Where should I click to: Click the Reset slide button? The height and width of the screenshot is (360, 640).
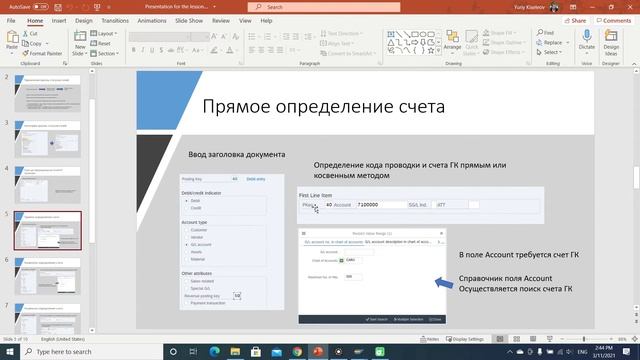[100, 43]
